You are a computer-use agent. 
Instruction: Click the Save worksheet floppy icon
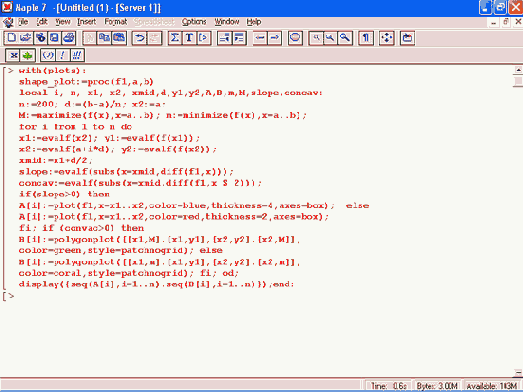tap(54, 38)
